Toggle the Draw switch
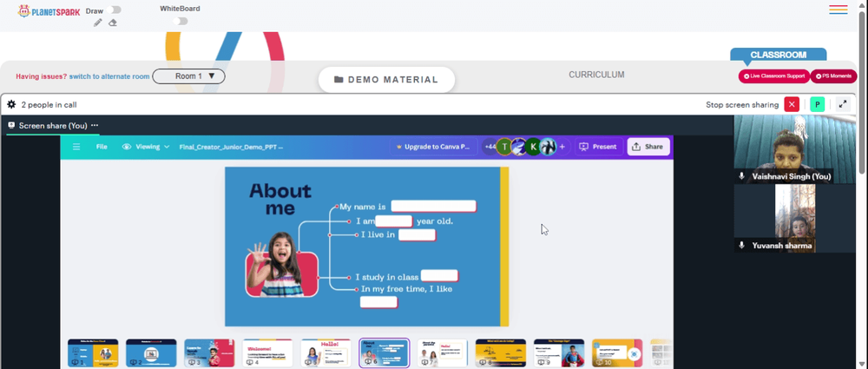The image size is (868, 369). (115, 10)
